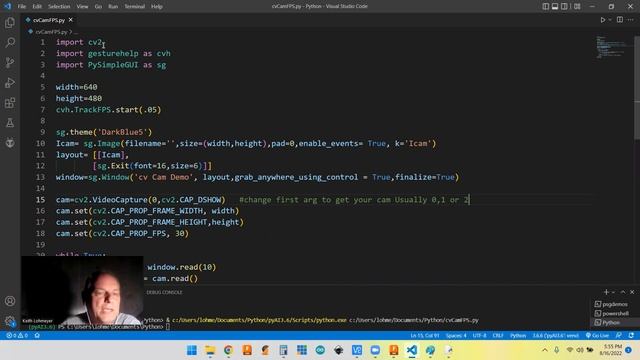Select Python language mode in status bar
The height and width of the screenshot is (360, 640).
[x=518, y=336]
